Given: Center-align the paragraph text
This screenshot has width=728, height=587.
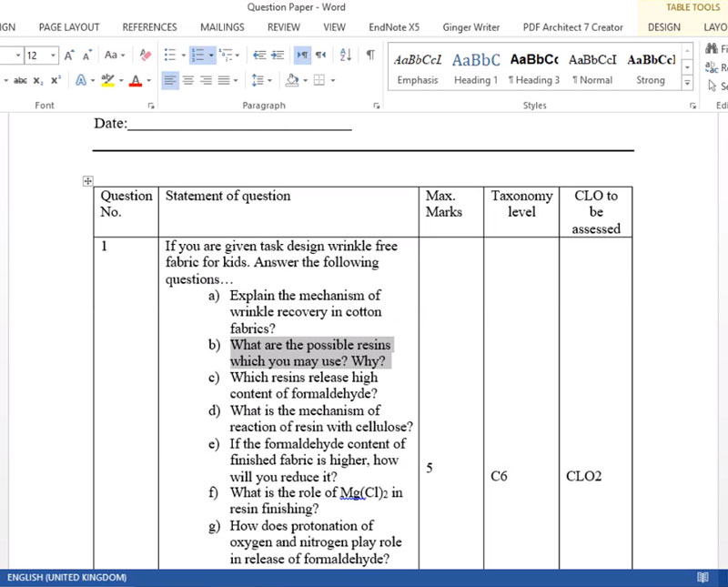Looking at the screenshot, I should tap(188, 80).
